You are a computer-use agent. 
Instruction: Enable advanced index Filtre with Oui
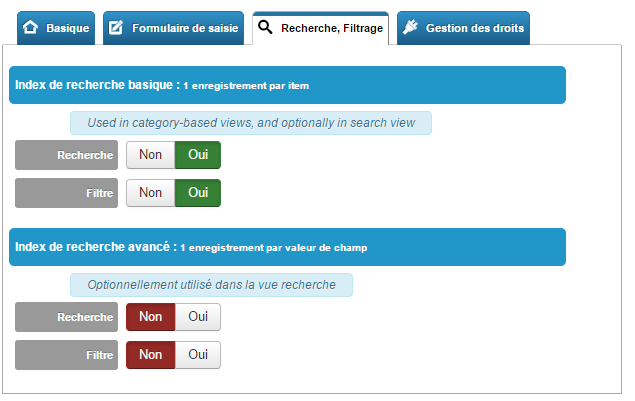coord(198,355)
